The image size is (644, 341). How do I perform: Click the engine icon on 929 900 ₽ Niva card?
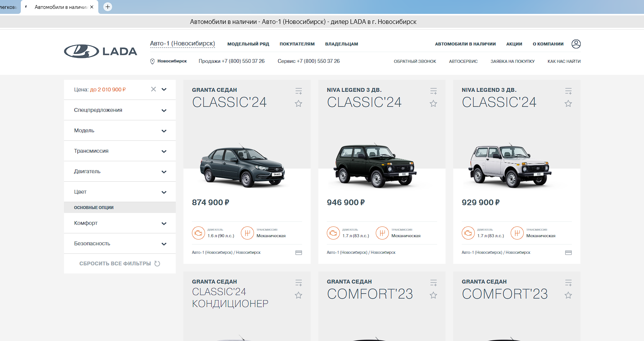tap(468, 233)
